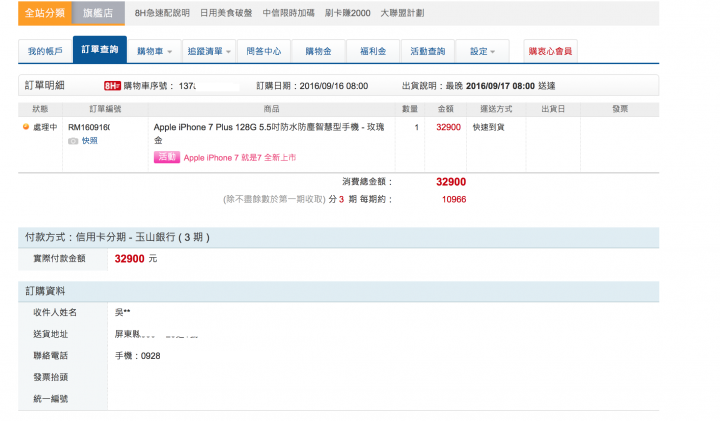Click the red 8H delivery badge icon

click(112, 86)
